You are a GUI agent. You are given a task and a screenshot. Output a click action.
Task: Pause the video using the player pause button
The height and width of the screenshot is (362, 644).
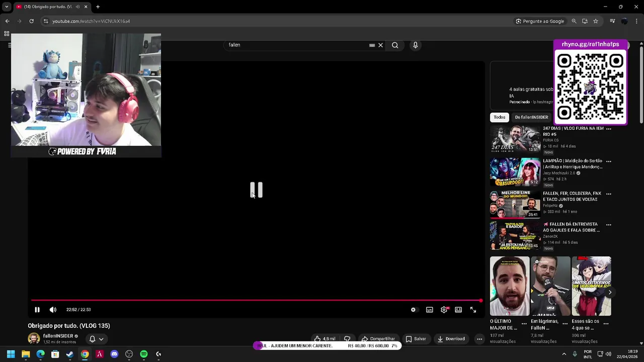pos(37,310)
